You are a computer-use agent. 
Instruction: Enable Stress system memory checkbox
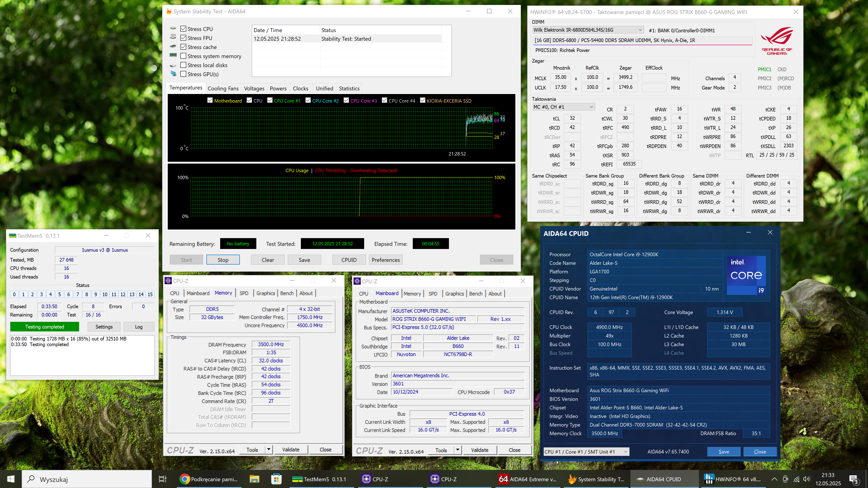[x=183, y=56]
